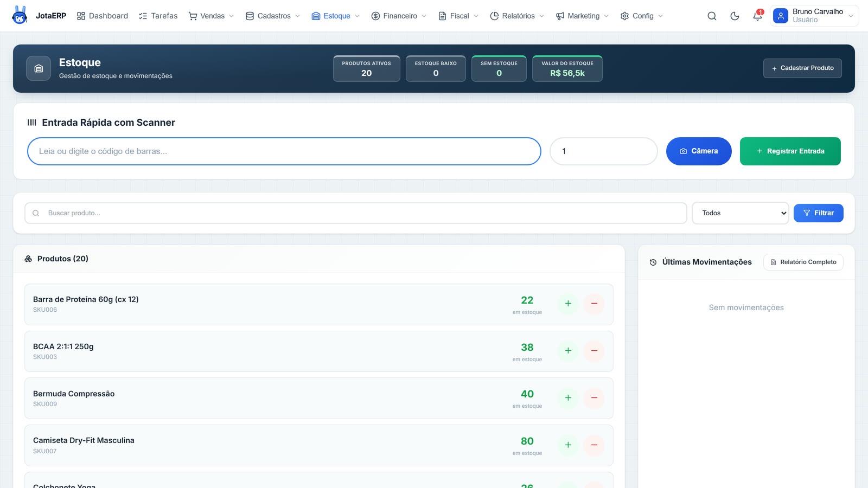Screen dimensions: 868x488
Task: Open Bruno Carvalho user menu chevron
Action: [x=851, y=16]
